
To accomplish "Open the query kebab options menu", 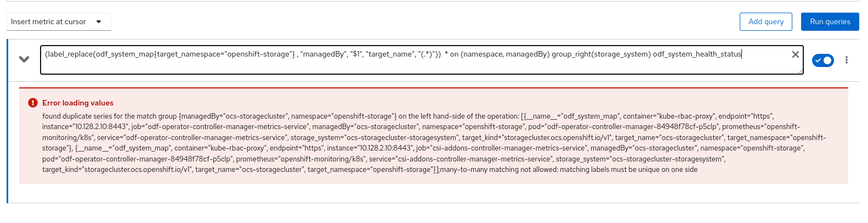I will tap(847, 60).
